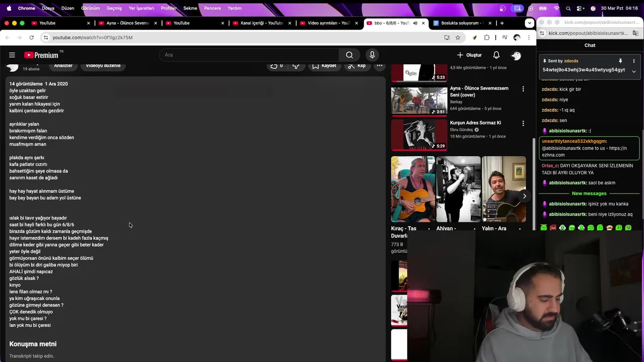Open Kurşun Adres Sormaz Ki video title
The width and height of the screenshot is (644, 362).
point(475,123)
